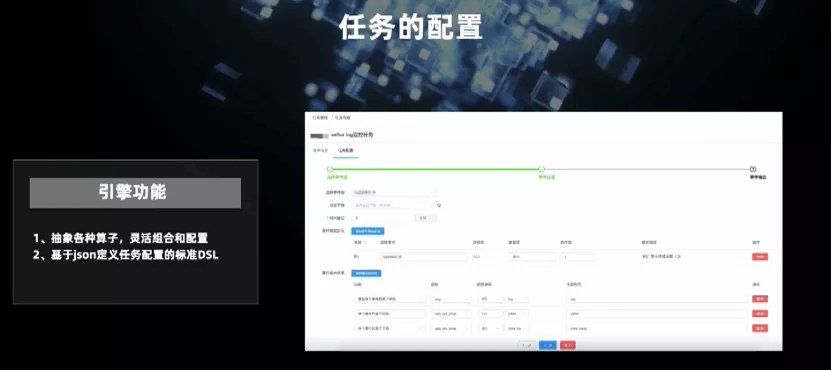Switch to the inactive tab left of active tab
This screenshot has height=370, width=832.
[x=320, y=151]
